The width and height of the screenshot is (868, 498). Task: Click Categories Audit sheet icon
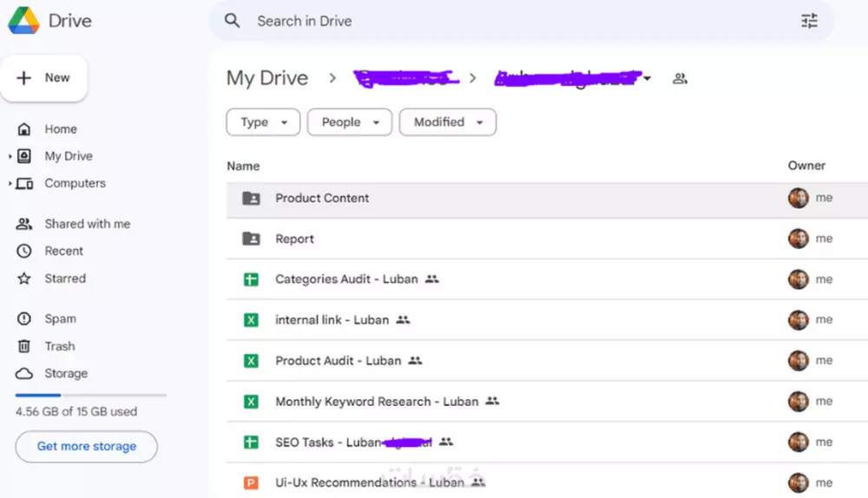point(251,279)
